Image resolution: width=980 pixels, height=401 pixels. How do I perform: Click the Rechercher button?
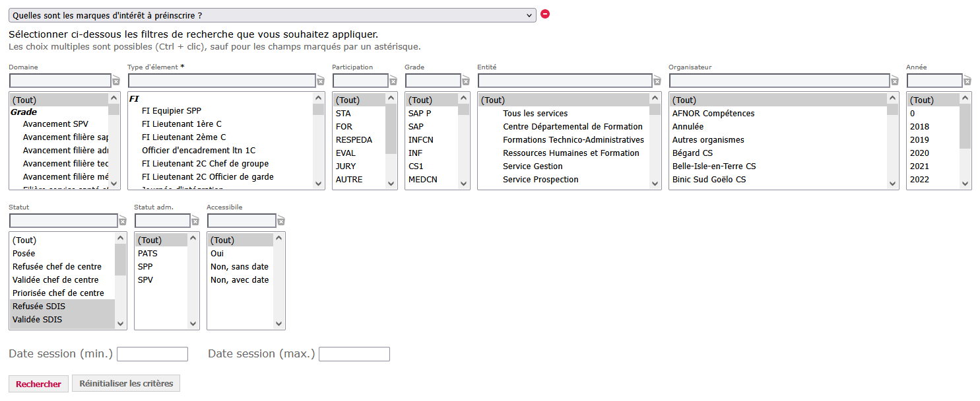click(x=38, y=384)
